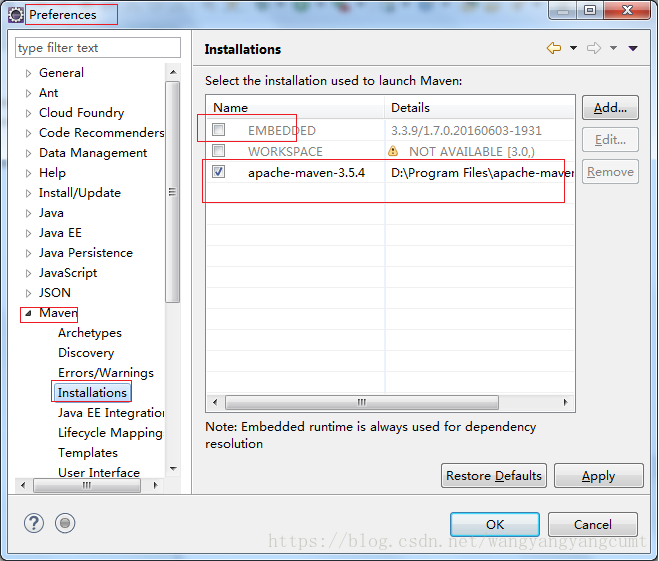Click installations table scrollbar right arrow
The height and width of the screenshot is (561, 659).
click(565, 402)
